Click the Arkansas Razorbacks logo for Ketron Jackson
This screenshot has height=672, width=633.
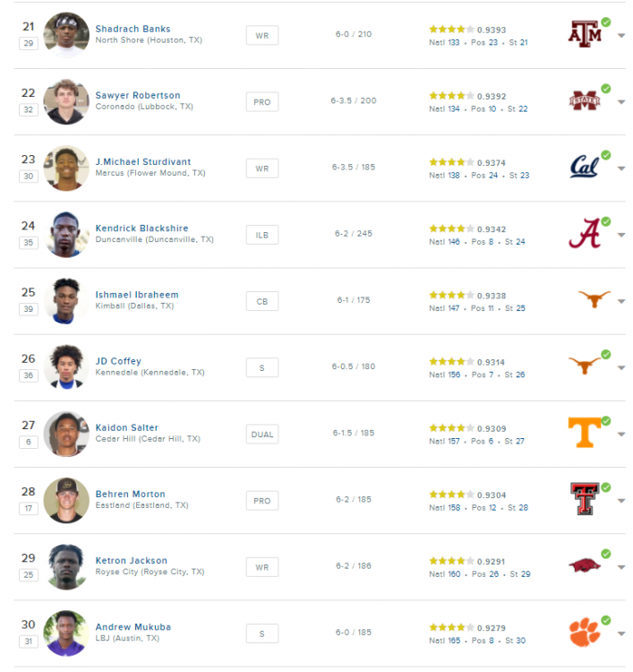[585, 565]
